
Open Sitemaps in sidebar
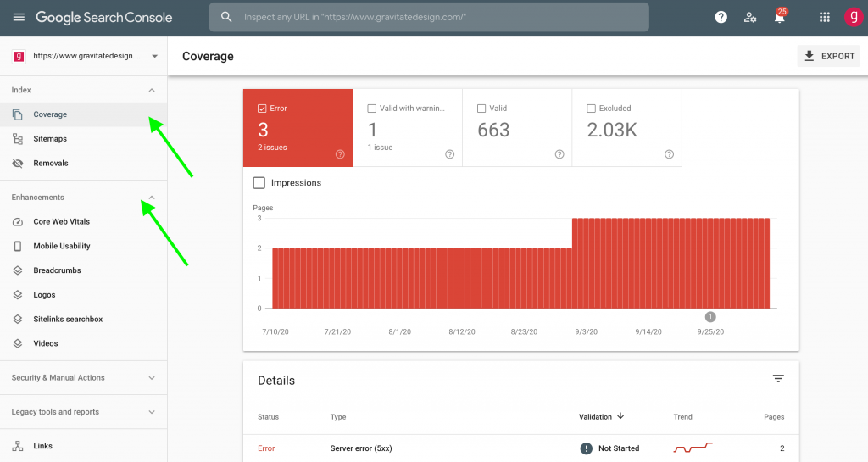point(83,139)
